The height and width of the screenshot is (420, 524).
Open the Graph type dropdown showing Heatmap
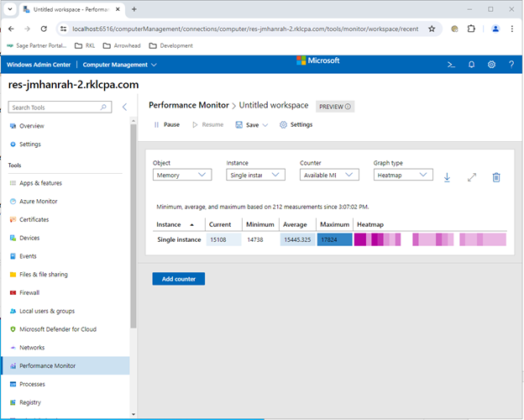403,175
